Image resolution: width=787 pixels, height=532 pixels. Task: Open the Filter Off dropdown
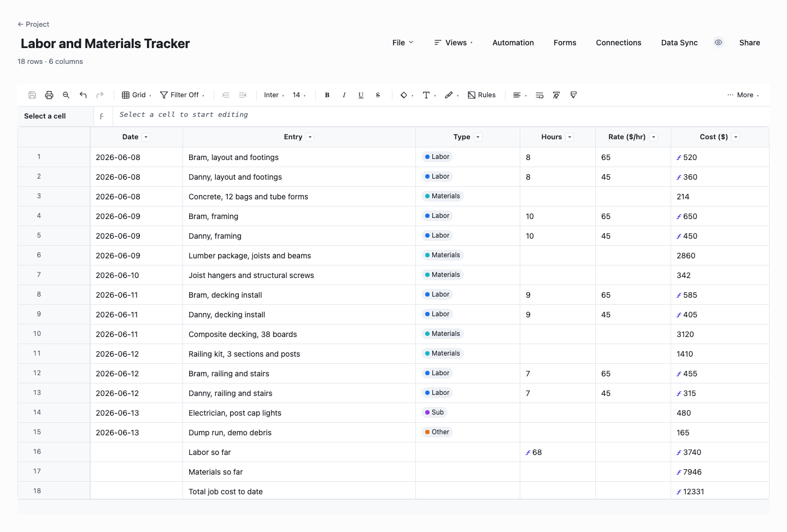[183, 95]
